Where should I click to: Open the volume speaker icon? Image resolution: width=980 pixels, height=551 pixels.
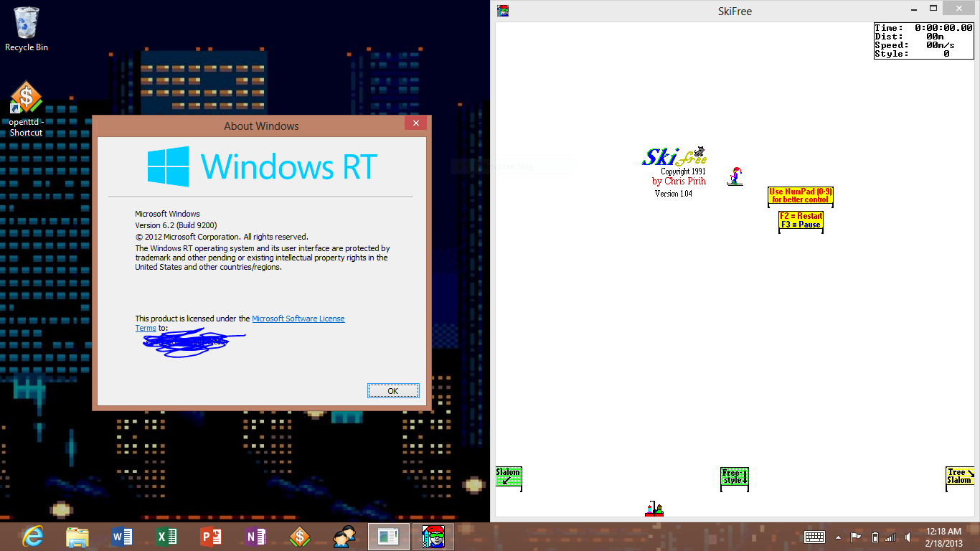tap(908, 537)
